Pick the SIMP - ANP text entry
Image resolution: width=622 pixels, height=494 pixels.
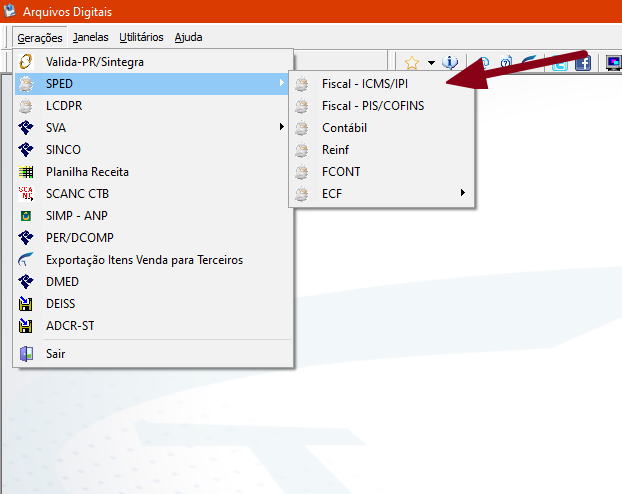coord(77,216)
